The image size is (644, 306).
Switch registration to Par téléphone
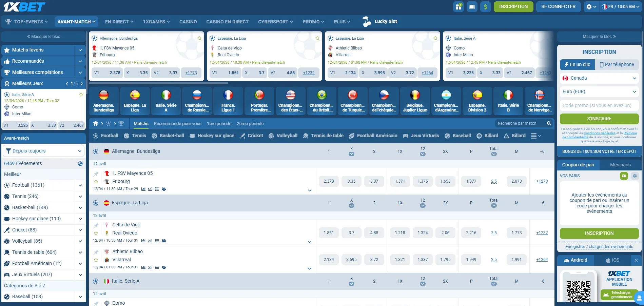point(617,64)
